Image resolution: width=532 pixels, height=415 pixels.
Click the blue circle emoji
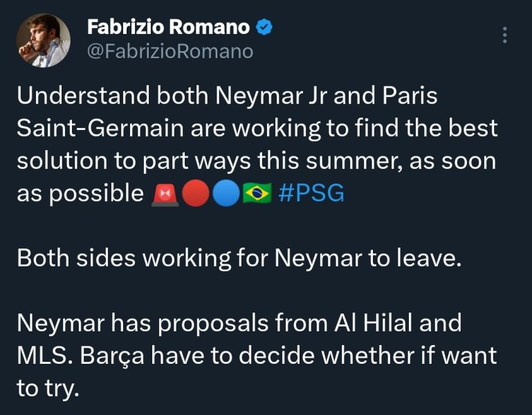(226, 194)
